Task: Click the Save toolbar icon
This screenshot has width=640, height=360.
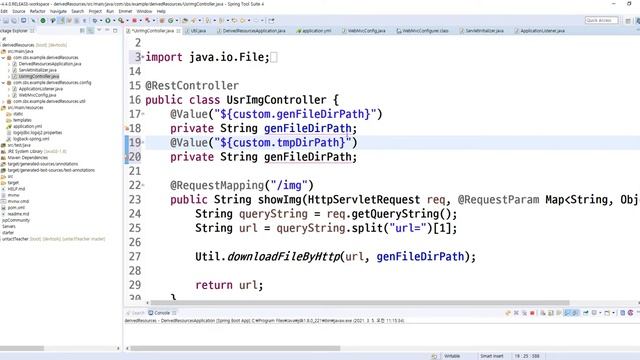Action: [x=6, y=20]
